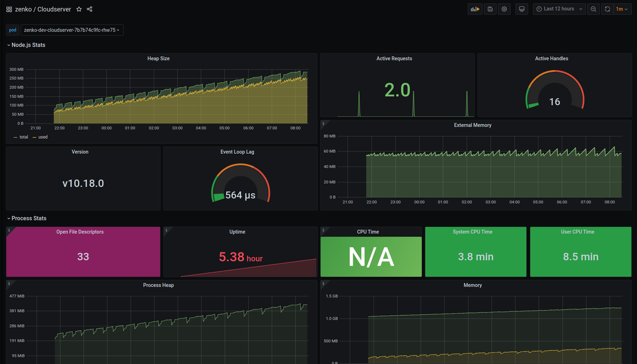The height and width of the screenshot is (364, 637).
Task: Click the Event Loop Lag gauge
Action: point(240,184)
